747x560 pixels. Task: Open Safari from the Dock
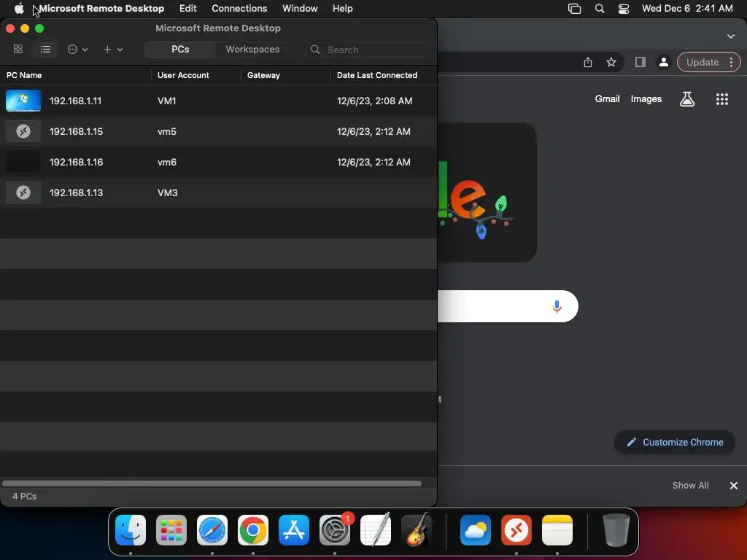click(212, 530)
